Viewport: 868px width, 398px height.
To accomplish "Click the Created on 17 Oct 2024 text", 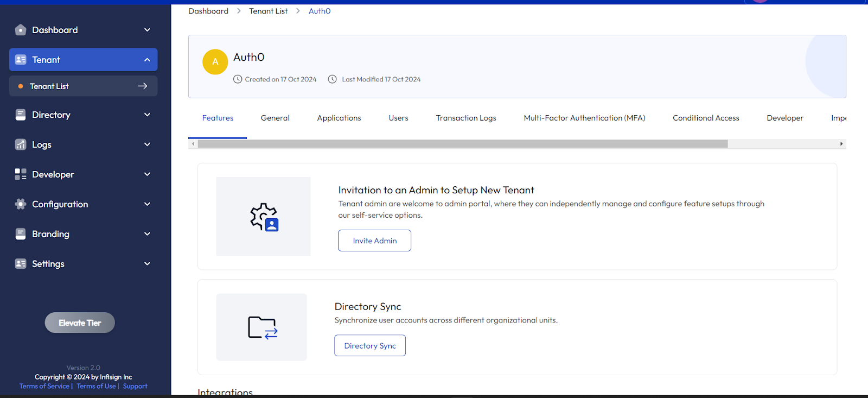I will [280, 79].
